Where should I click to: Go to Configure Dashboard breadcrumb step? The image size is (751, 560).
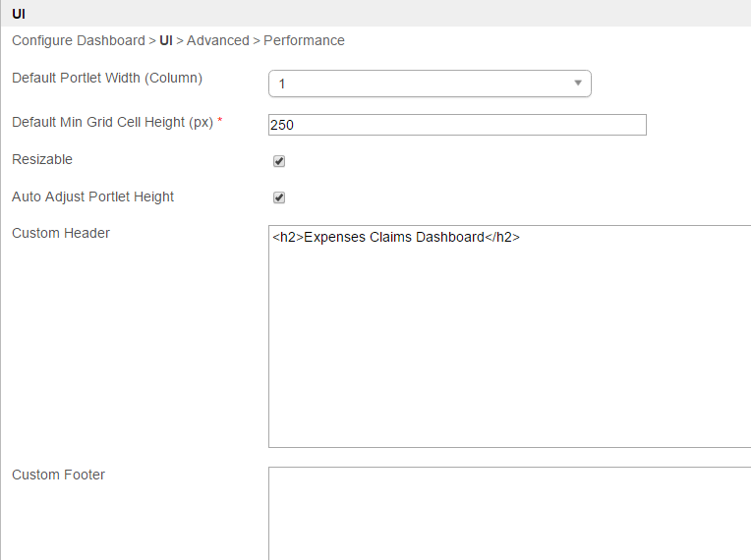78,40
